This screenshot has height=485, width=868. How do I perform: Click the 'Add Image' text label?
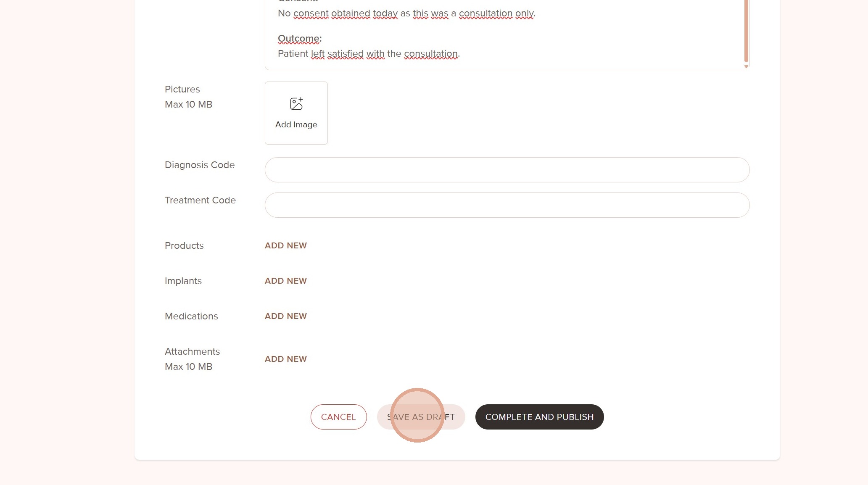click(x=296, y=125)
